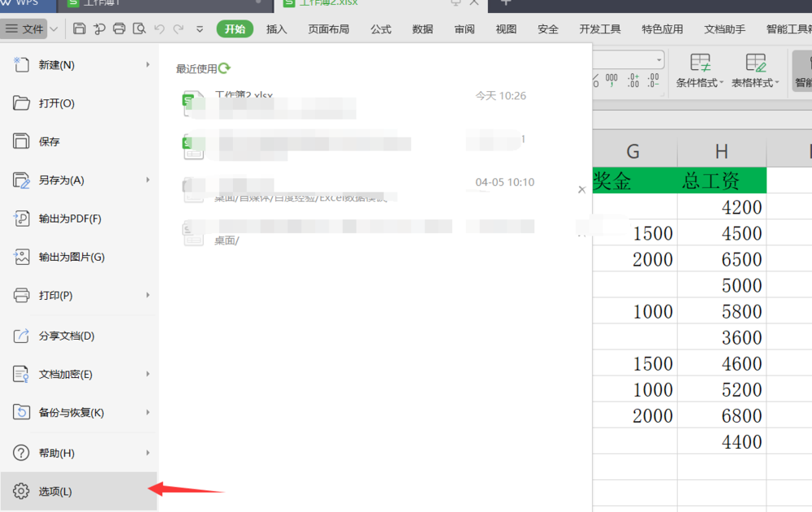The image size is (812, 512).
Task: Apply comma thousands separator style
Action: click(x=611, y=80)
